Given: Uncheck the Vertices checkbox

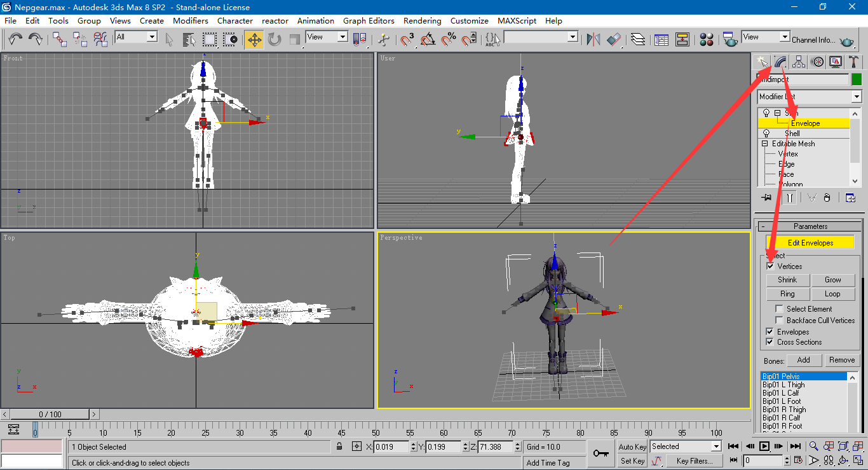Looking at the screenshot, I should 770,266.
